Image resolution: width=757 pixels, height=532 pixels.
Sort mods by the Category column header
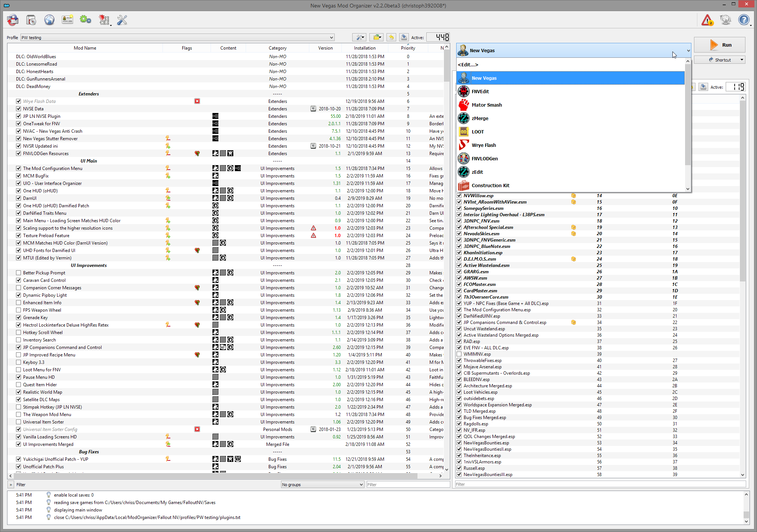pos(277,48)
